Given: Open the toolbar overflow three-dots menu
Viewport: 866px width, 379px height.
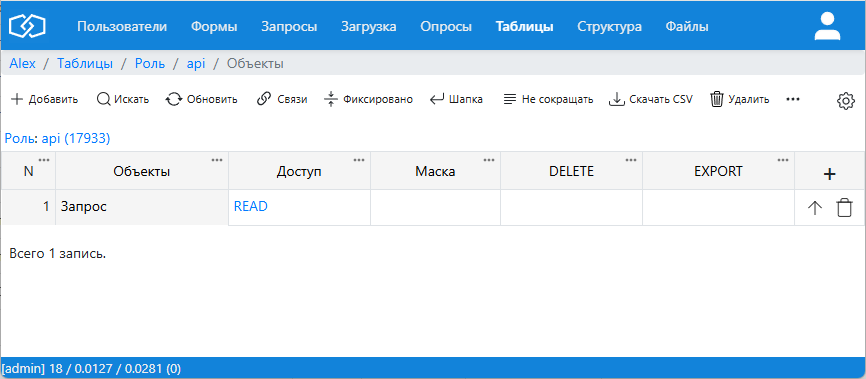Looking at the screenshot, I should 793,99.
